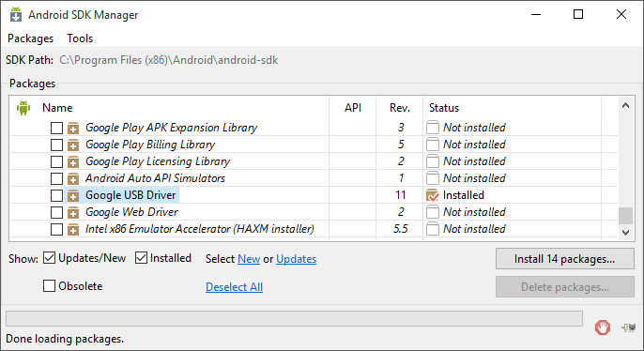Open the Tools menu
644x351 pixels.
pyautogui.click(x=80, y=38)
